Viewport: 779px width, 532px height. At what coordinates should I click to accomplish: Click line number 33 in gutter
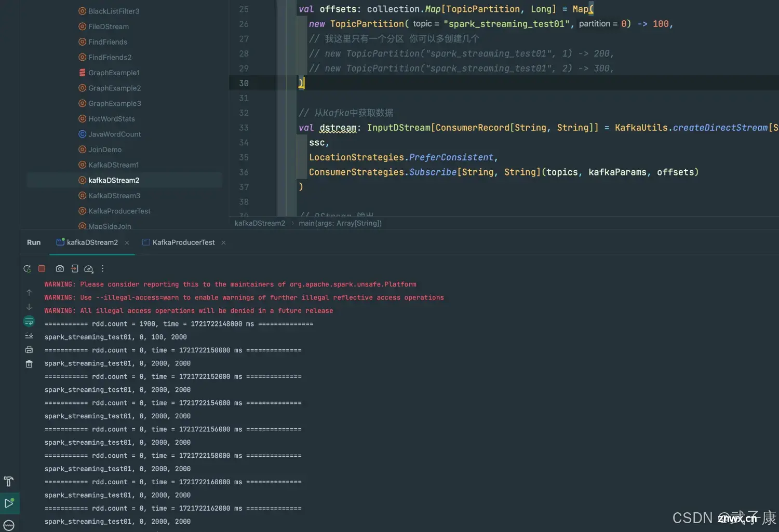pos(244,128)
